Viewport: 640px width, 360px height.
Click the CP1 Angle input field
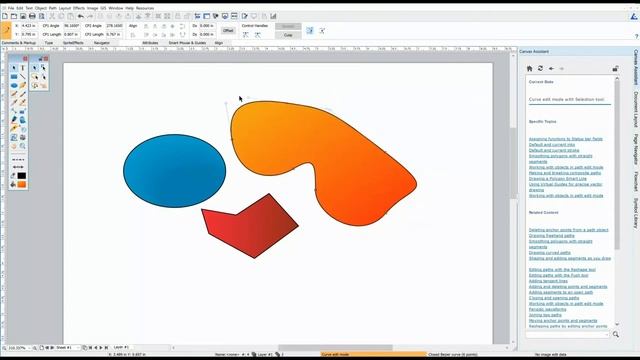click(72, 26)
